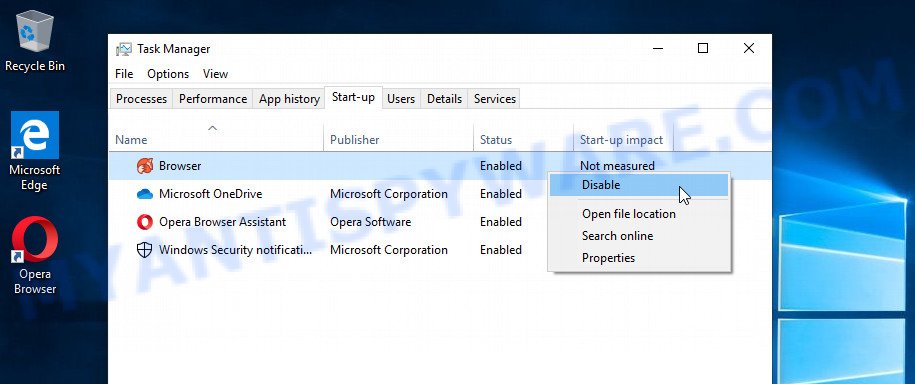This screenshot has height=384, width=915.
Task: Switch to the Details tab
Action: (x=444, y=99)
